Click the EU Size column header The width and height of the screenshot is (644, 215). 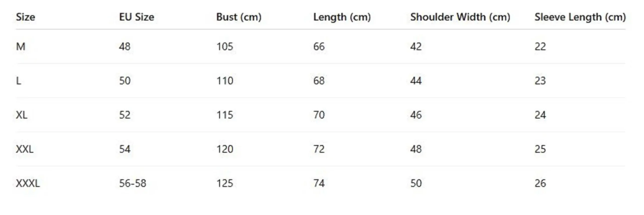coord(137,17)
